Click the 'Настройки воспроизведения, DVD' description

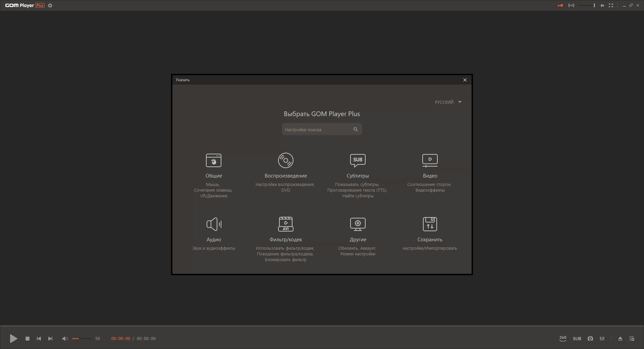[285, 187]
